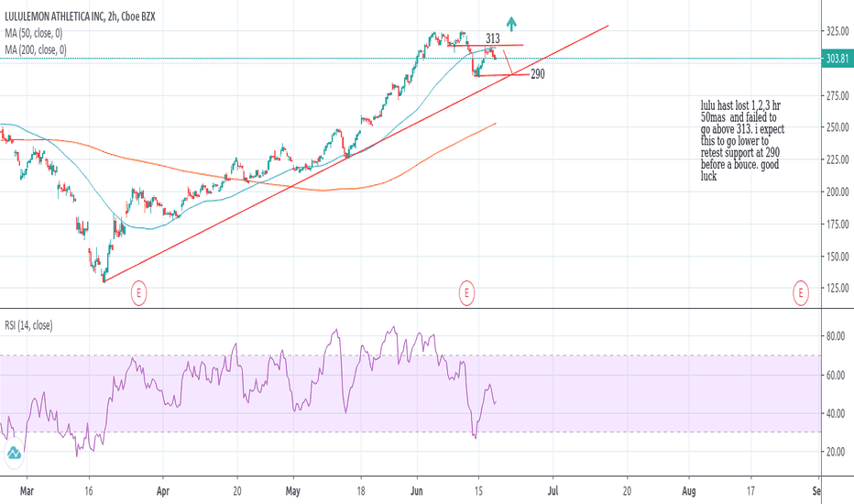Image resolution: width=854 pixels, height=504 pixels.
Task: Click the 225.00 price axis label
Action: [838, 159]
